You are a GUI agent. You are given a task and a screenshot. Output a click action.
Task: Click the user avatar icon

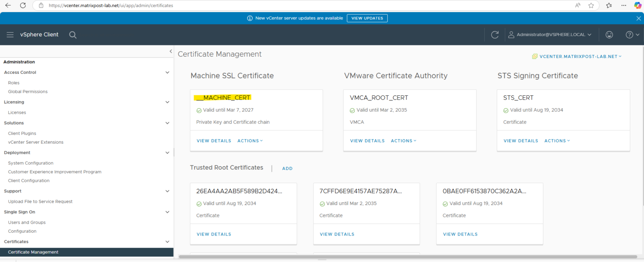coord(511,35)
